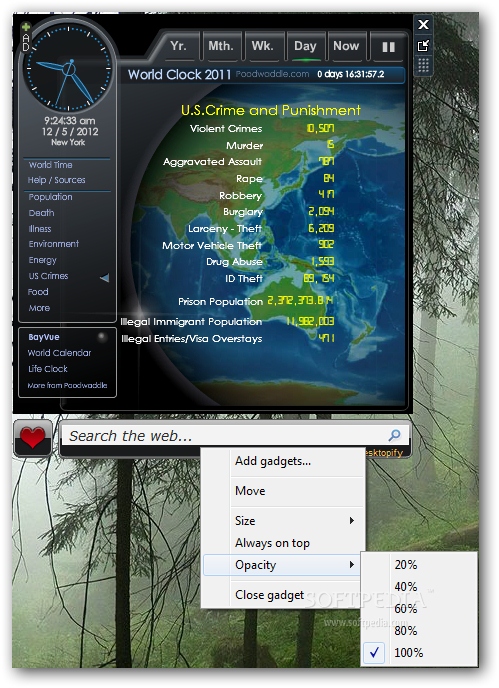Click the gadget's dotted drag handle icon

423,66
